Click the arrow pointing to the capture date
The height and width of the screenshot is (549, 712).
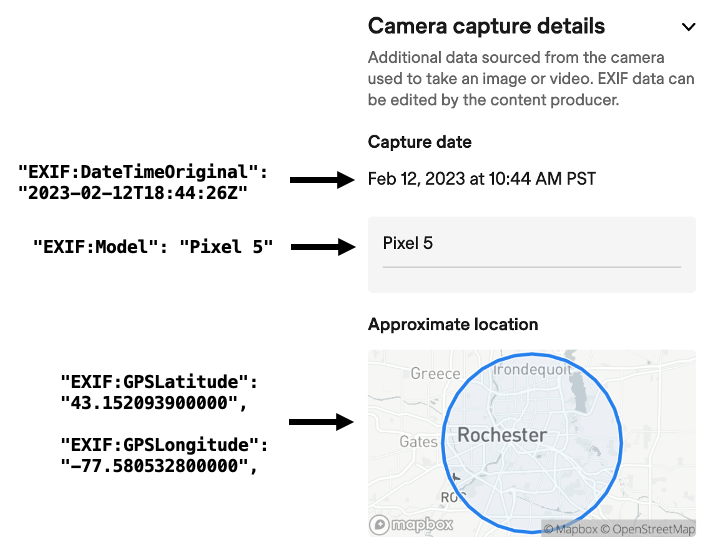(x=322, y=180)
